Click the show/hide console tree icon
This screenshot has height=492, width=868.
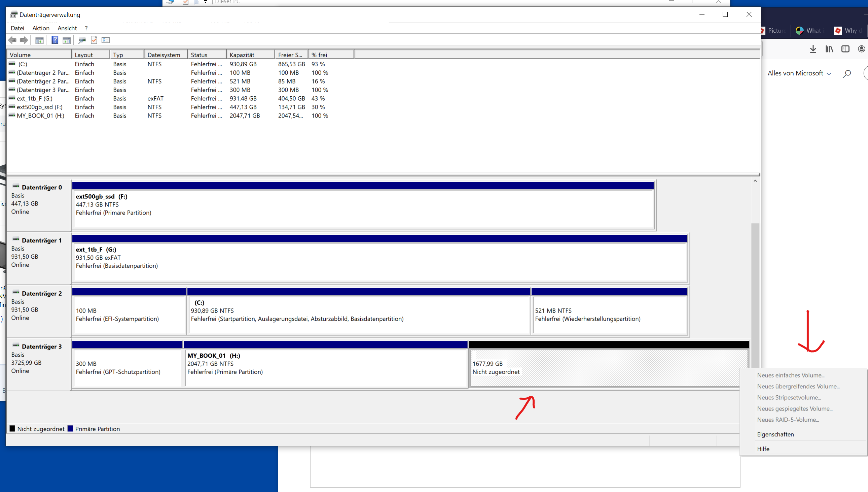point(39,40)
